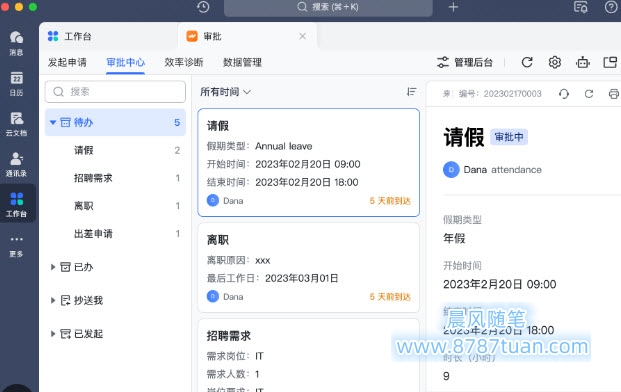Click the circular-arrows sync icon in the detail header
The image size is (621, 392).
564,94
